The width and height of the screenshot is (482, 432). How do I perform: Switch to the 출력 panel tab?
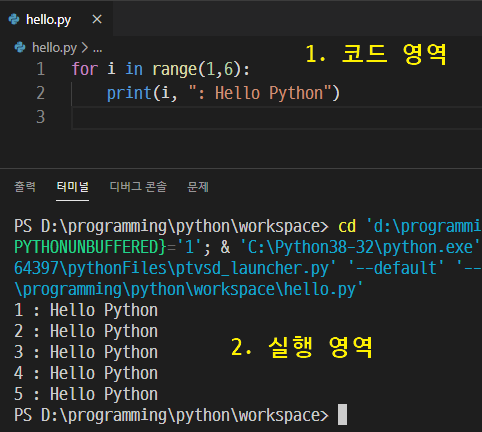(x=25, y=187)
